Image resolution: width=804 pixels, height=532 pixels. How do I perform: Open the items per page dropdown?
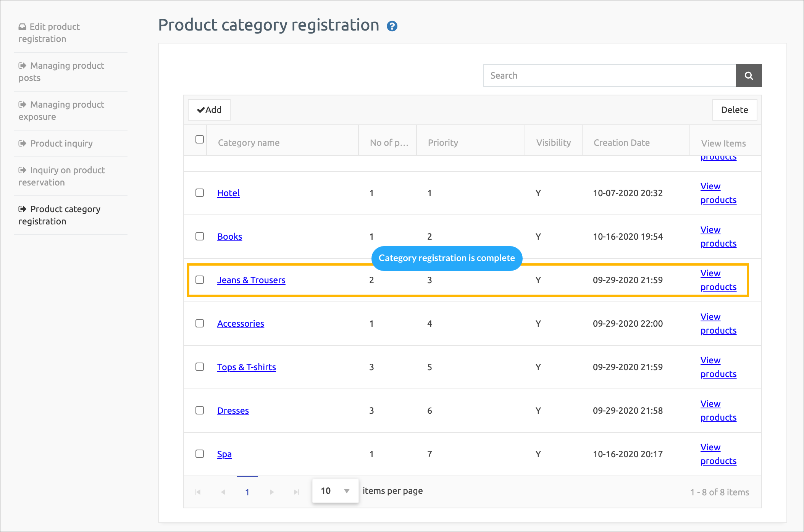pyautogui.click(x=335, y=491)
